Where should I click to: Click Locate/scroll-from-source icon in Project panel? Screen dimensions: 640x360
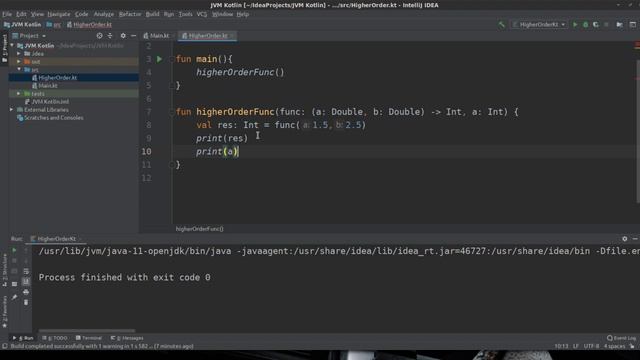tap(99, 36)
